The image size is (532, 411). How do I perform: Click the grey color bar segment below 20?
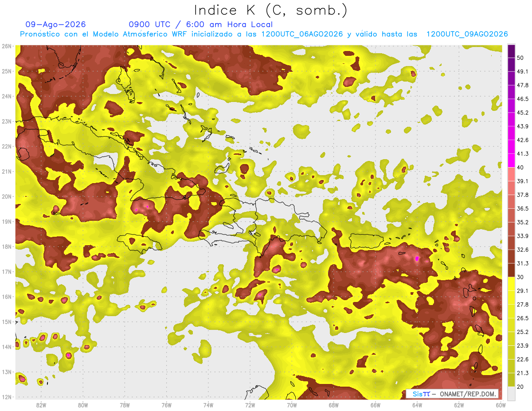(x=511, y=393)
